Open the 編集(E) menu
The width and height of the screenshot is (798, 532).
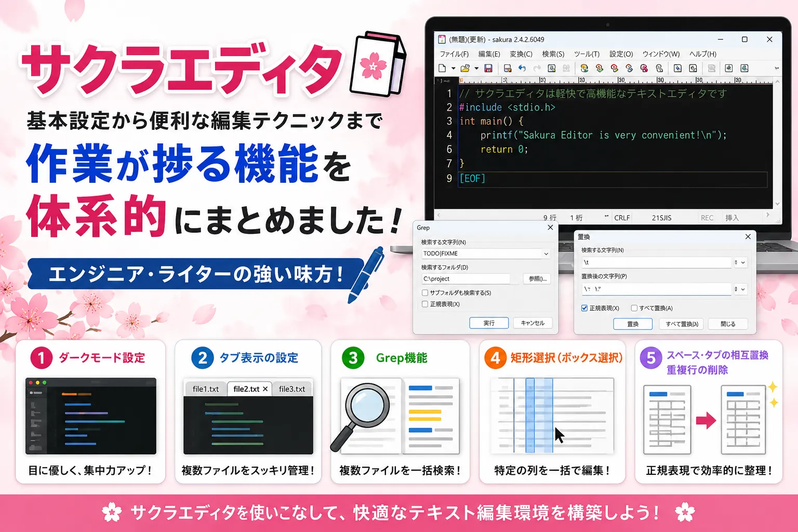tap(489, 54)
